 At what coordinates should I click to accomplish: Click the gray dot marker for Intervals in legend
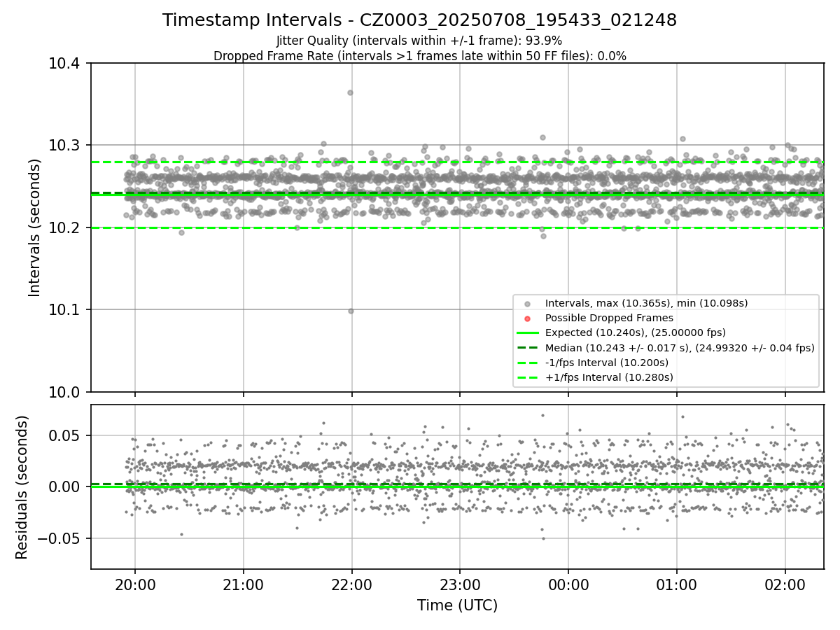pyautogui.click(x=528, y=303)
